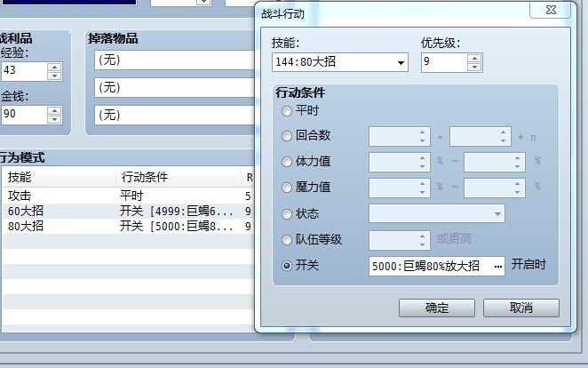
Task: Select the 60大招 row in action list
Action: (x=128, y=212)
